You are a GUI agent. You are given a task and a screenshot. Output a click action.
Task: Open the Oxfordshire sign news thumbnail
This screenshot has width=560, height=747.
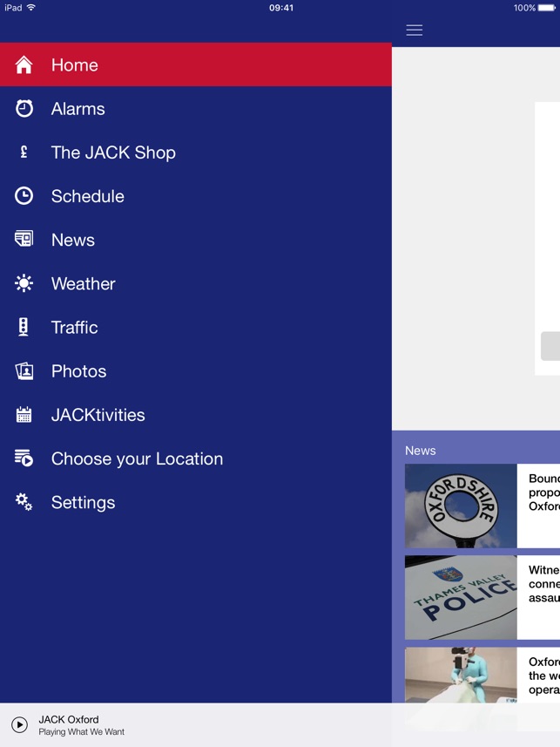coord(461,506)
